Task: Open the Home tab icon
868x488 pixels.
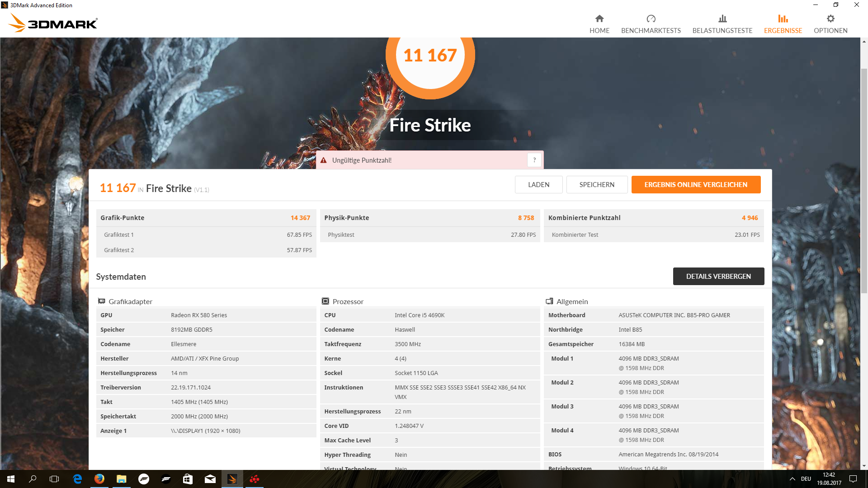Action: [599, 19]
